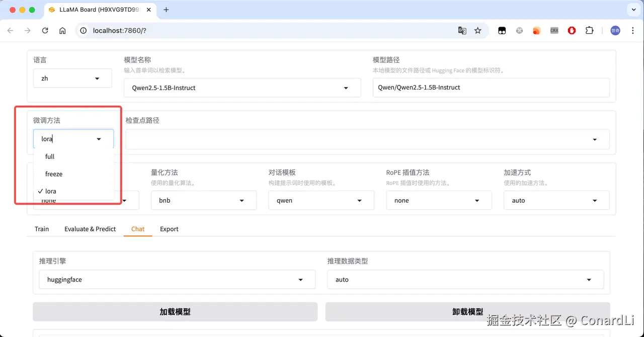Select the full option in list

pos(74,156)
